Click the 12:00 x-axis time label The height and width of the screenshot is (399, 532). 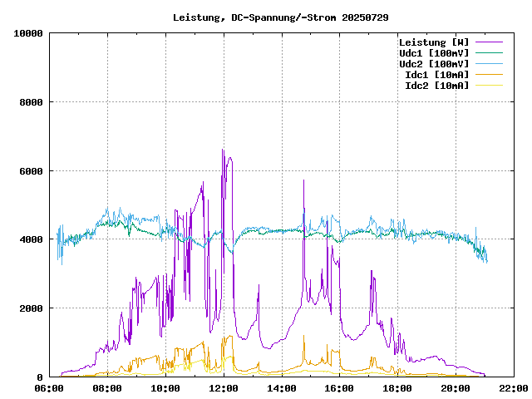(x=223, y=388)
